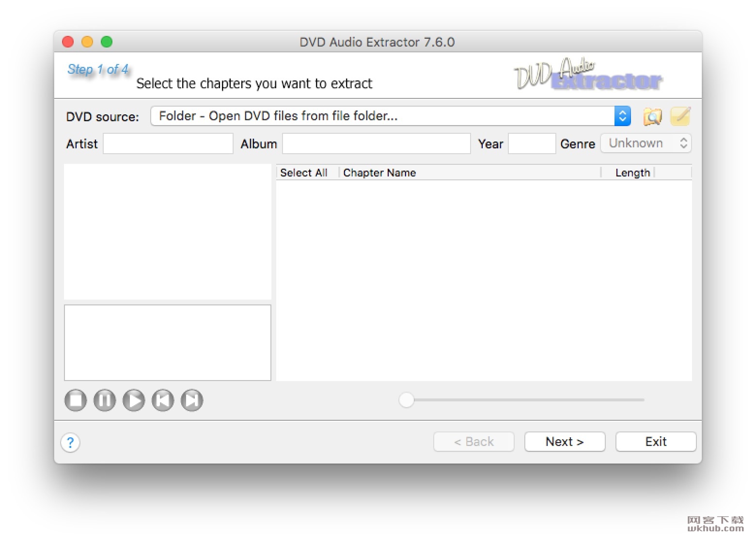Open the DVD source dropdown
Viewport: 756px width, 541px height.
coord(391,116)
